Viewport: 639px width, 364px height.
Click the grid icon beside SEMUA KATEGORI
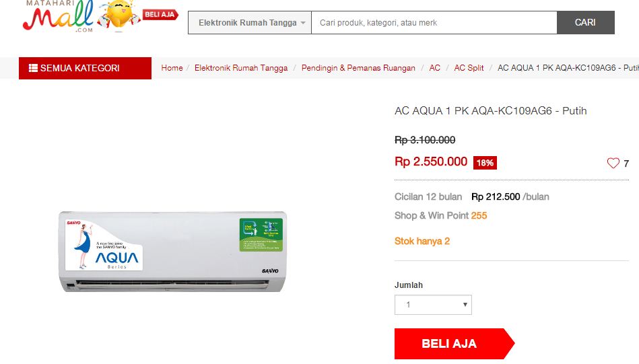(33, 68)
